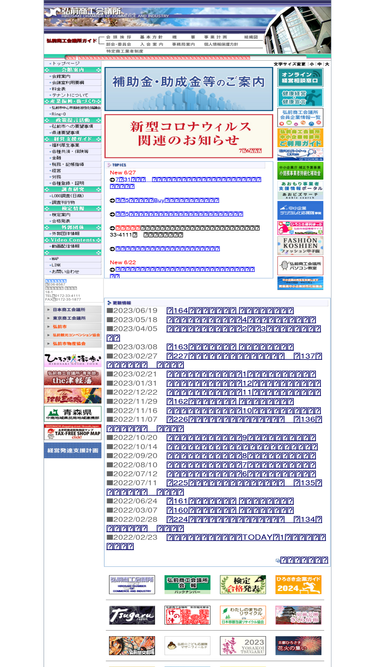Open the 会員企業情報一覧 banner
Image resolution: width=375 pixels, height=667 pixels.
[300, 117]
